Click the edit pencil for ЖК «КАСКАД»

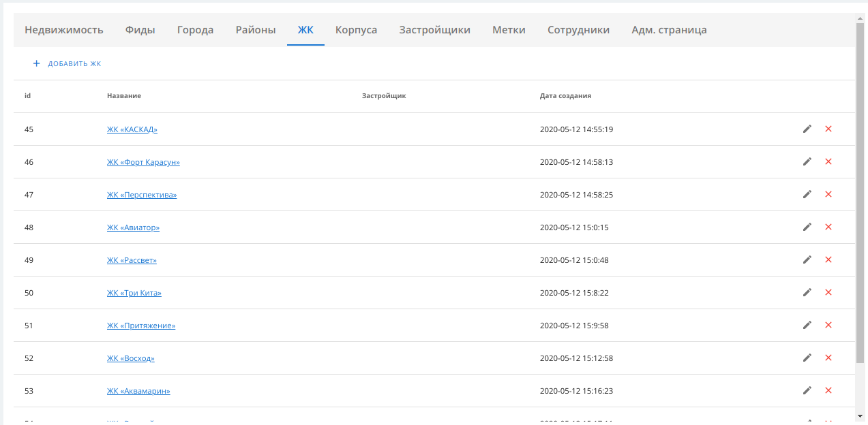(x=807, y=129)
